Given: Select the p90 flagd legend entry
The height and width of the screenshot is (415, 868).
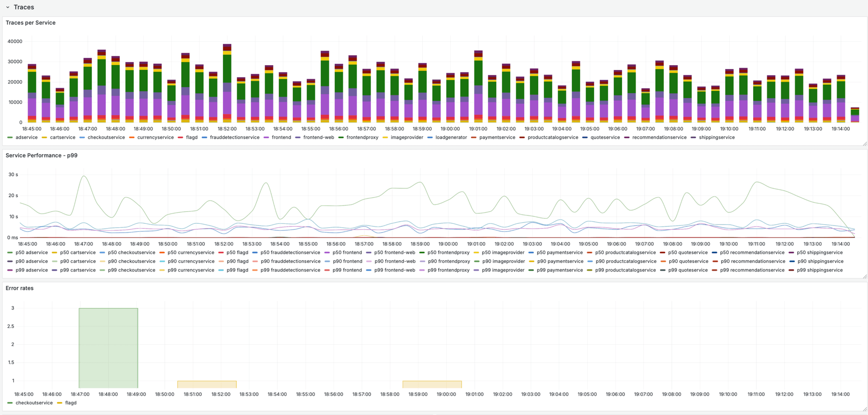Looking at the screenshot, I should pos(237,261).
